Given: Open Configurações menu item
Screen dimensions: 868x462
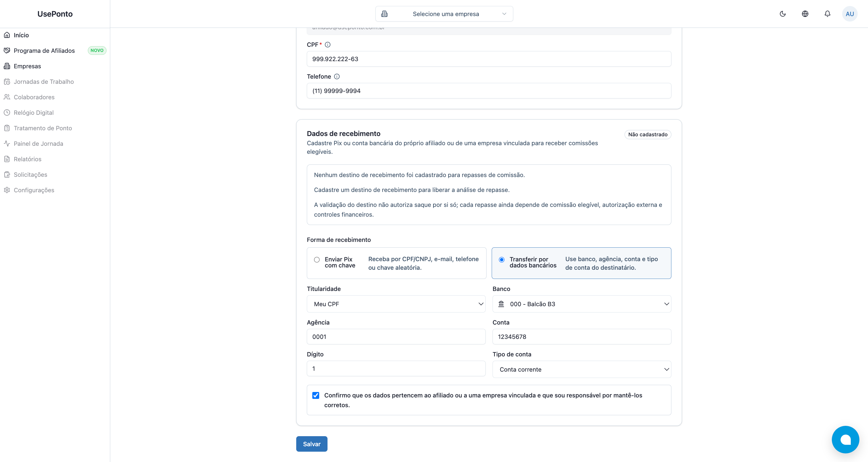Looking at the screenshot, I should click(x=55, y=190).
